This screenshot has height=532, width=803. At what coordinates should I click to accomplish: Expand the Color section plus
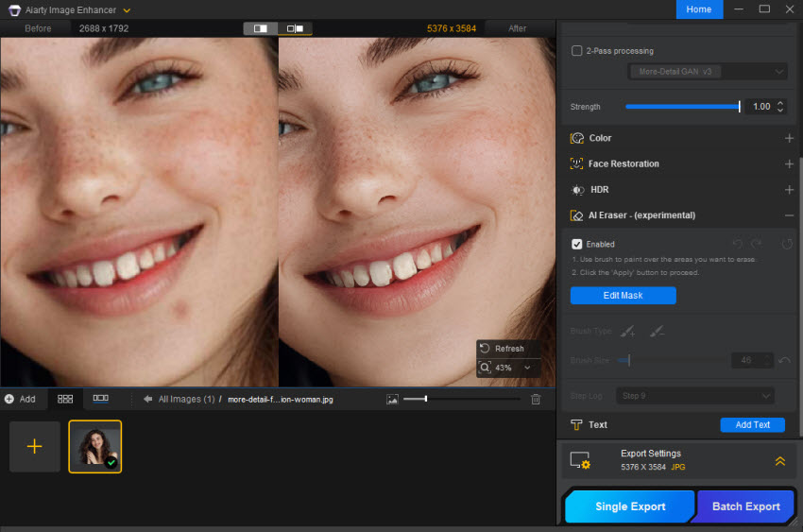coord(789,138)
